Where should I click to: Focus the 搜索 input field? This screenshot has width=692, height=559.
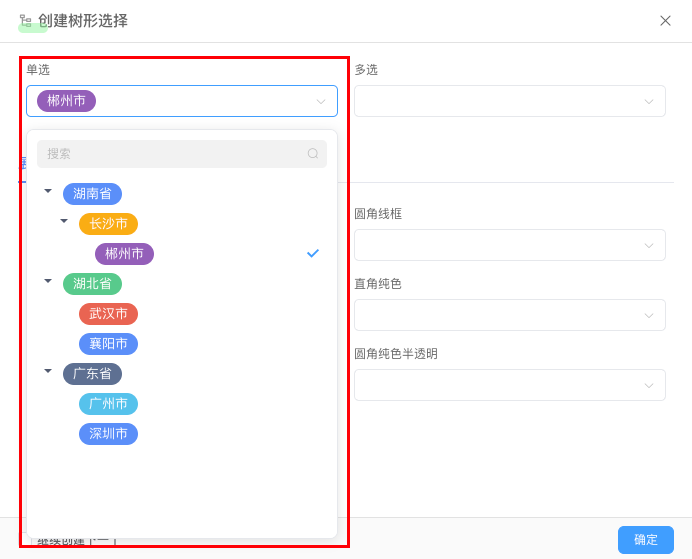tap(170, 154)
